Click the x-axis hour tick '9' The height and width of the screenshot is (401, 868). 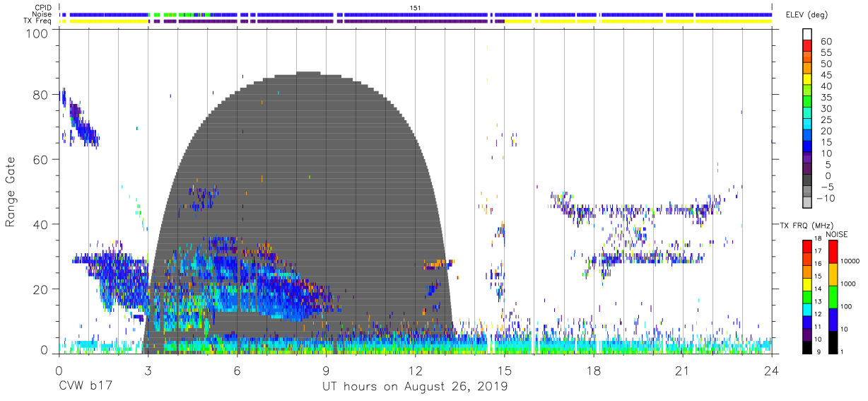[x=326, y=371]
